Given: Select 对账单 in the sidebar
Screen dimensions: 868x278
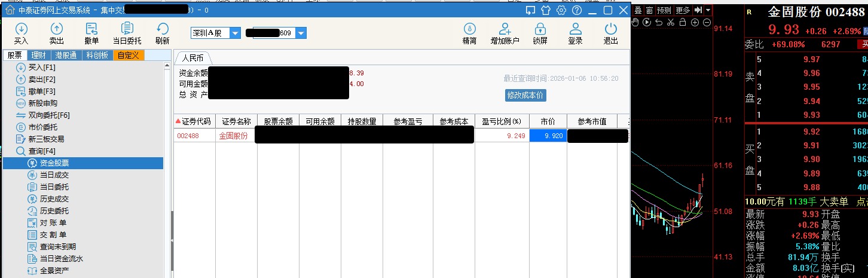Looking at the screenshot, I should click(x=53, y=223).
